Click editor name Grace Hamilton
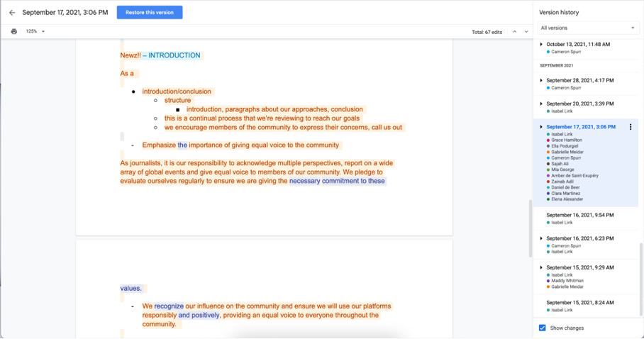644x339 pixels. pyautogui.click(x=567, y=140)
